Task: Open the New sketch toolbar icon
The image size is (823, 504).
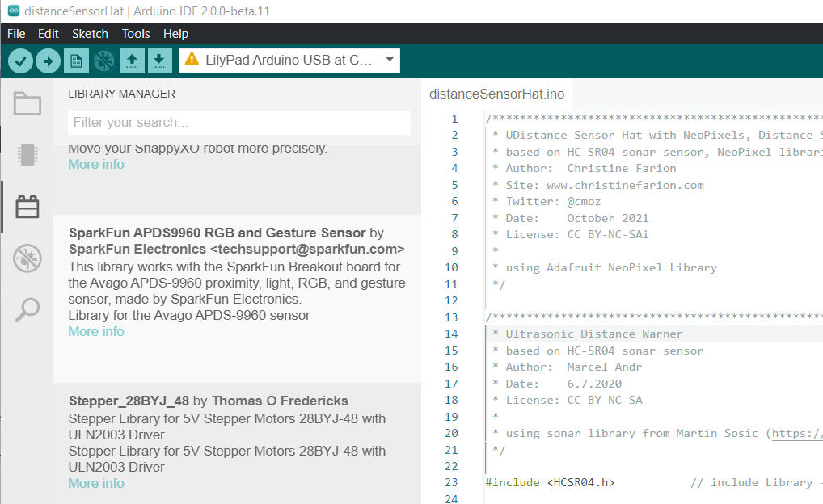Action: click(76, 61)
